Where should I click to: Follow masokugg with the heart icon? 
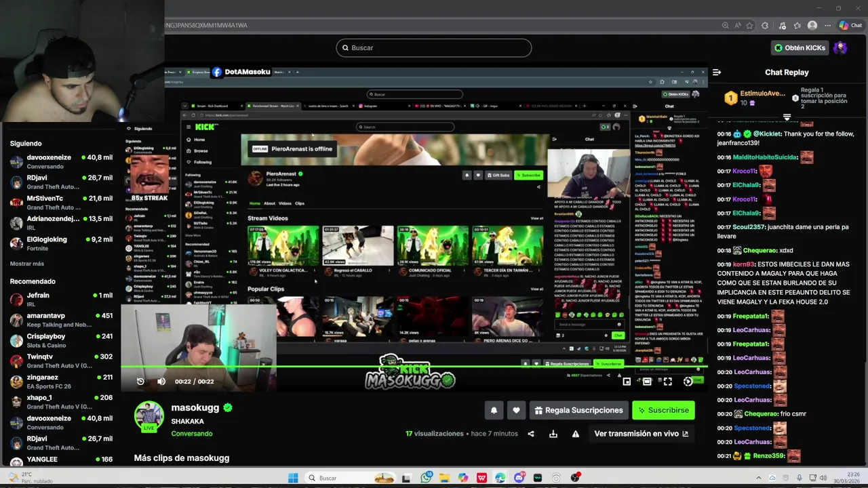516,410
